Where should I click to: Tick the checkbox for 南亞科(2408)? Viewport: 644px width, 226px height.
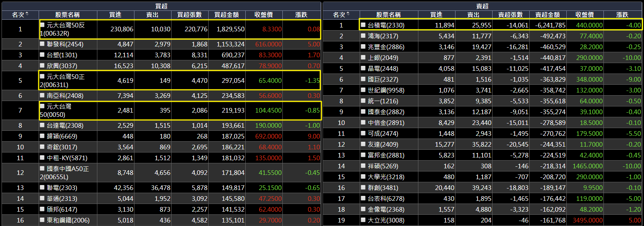(x=42, y=95)
